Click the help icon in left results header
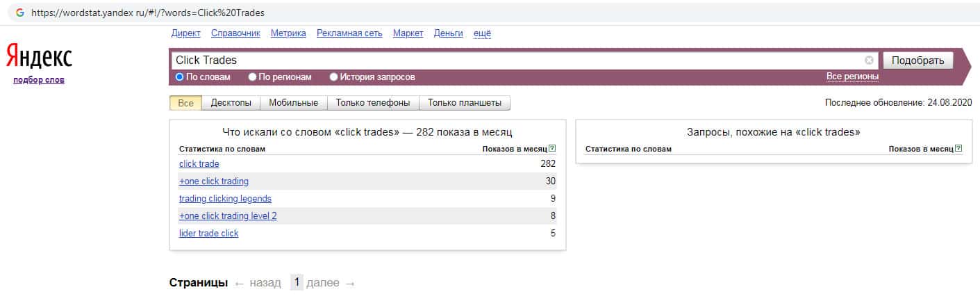 (x=552, y=149)
